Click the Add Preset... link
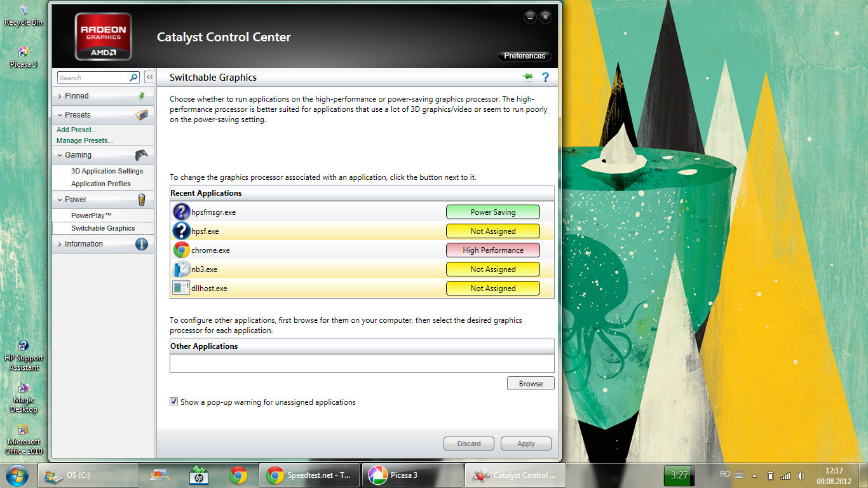This screenshot has width=868, height=488. 76,130
